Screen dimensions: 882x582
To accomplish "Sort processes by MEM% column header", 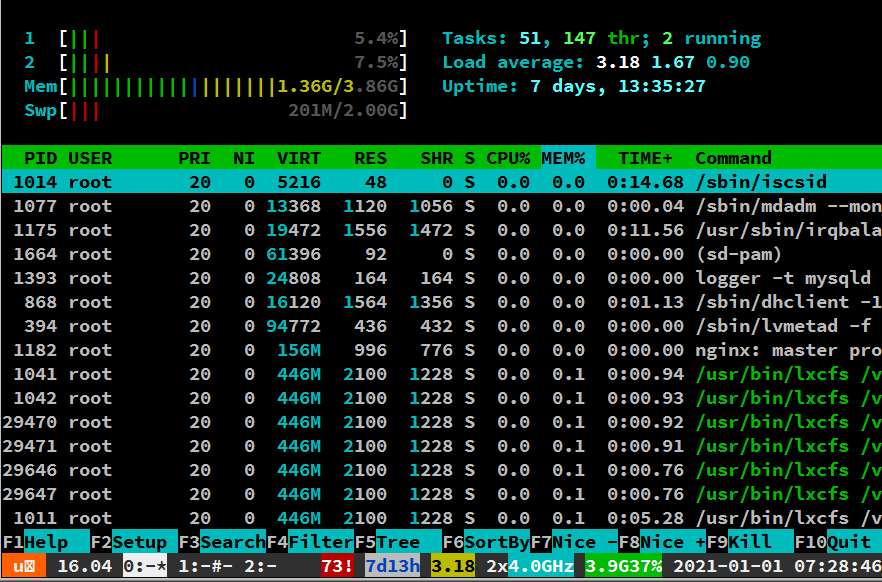I will [x=563, y=158].
